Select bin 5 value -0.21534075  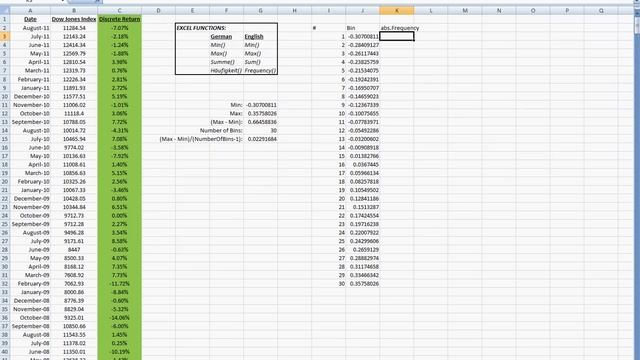tap(362, 71)
